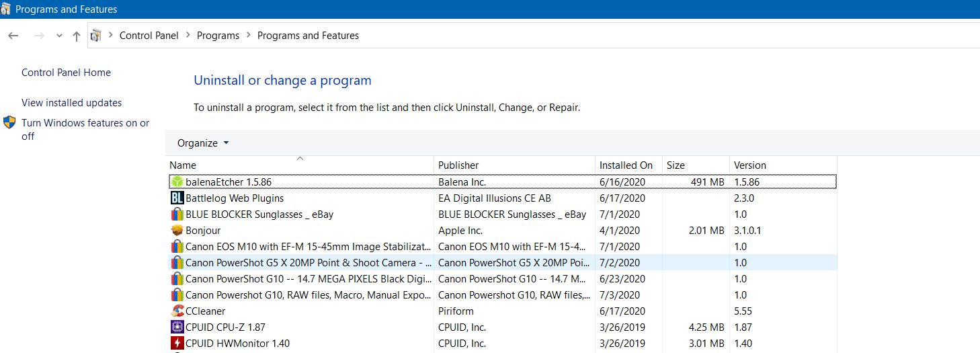This screenshot has width=980, height=353.
Task: Click the 3.01 MB size cell
Action: pyautogui.click(x=706, y=343)
